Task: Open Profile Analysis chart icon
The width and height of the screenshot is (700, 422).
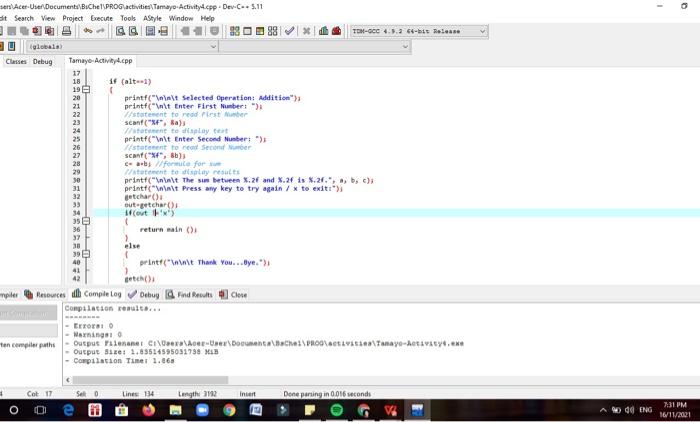Action: [x=324, y=31]
